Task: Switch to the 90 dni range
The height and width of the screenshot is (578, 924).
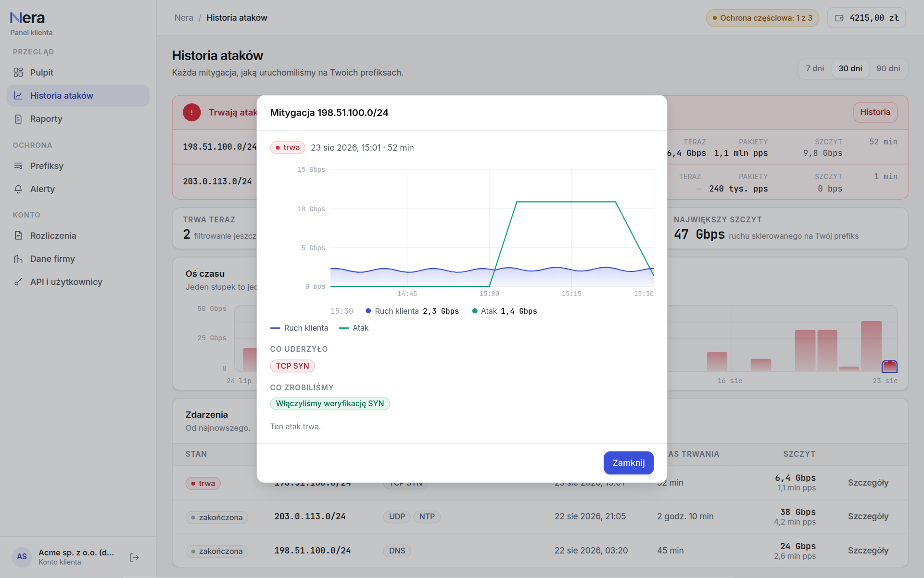Action: 888,69
